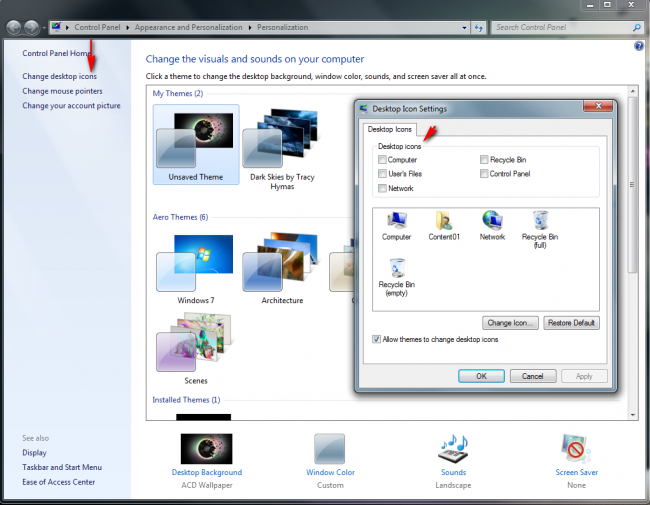Click the Apply button
The width and height of the screenshot is (650, 505).
click(x=584, y=376)
